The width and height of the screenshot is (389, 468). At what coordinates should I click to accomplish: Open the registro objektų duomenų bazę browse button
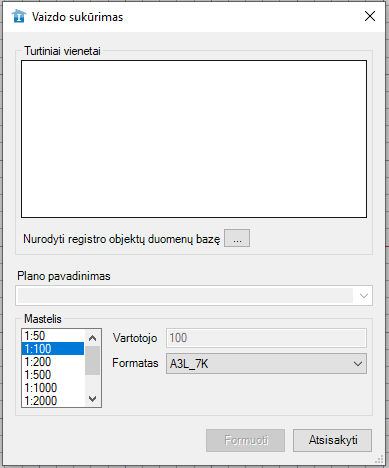(x=237, y=238)
